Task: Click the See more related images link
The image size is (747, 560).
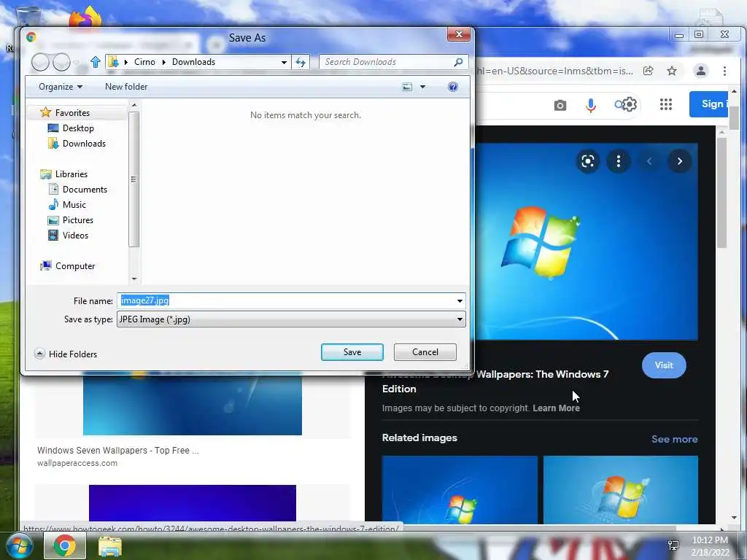Action: 674,439
